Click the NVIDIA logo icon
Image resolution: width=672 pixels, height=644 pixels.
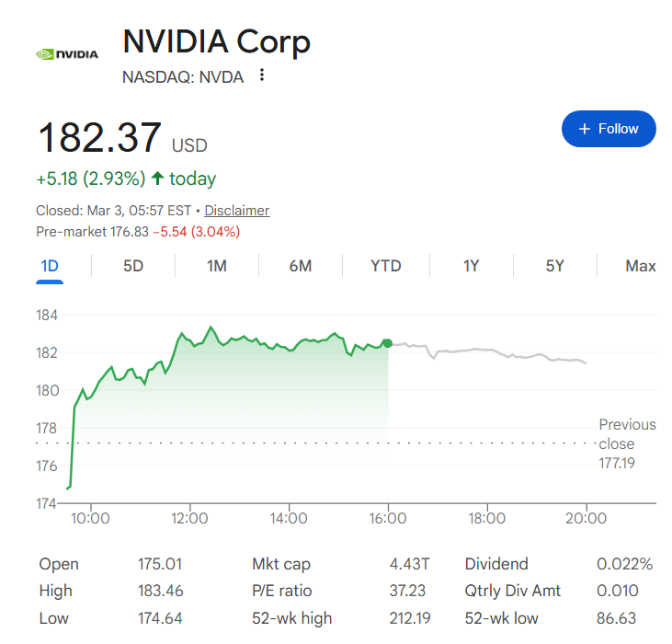pos(66,54)
